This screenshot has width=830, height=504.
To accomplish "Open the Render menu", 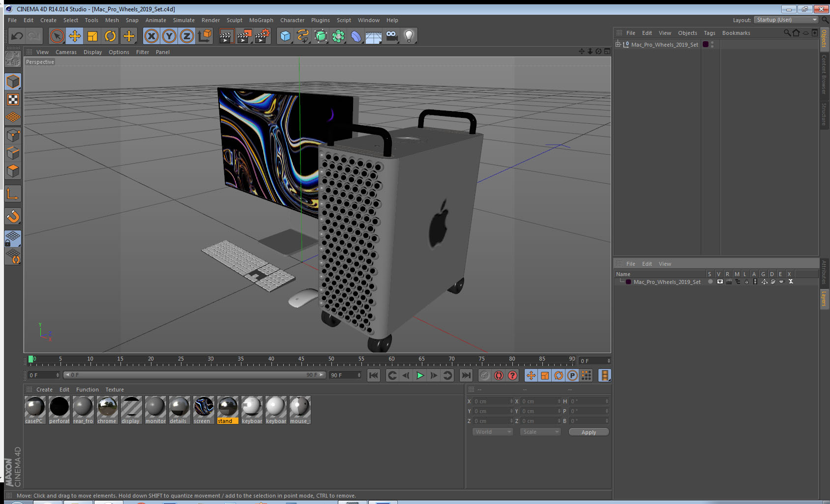I will pyautogui.click(x=210, y=20).
